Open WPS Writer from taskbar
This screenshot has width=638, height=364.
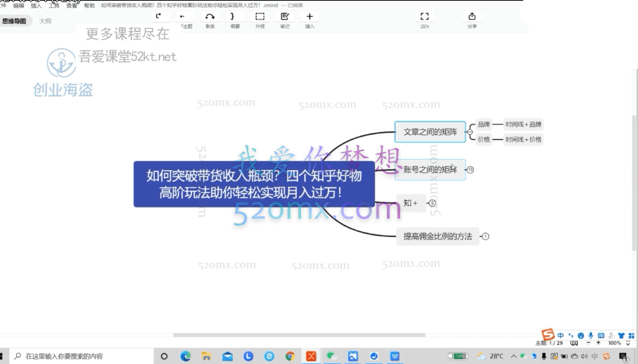(395, 356)
